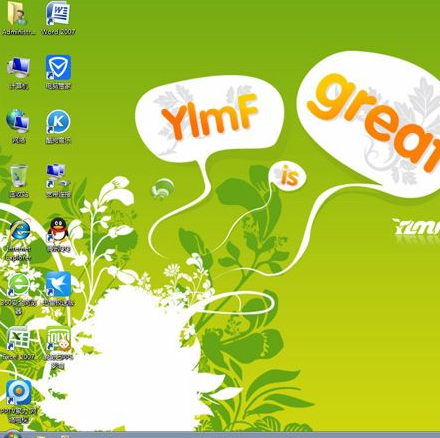The image size is (440, 438).
Task: Click an empty area of the taskbar
Action: pos(253,435)
